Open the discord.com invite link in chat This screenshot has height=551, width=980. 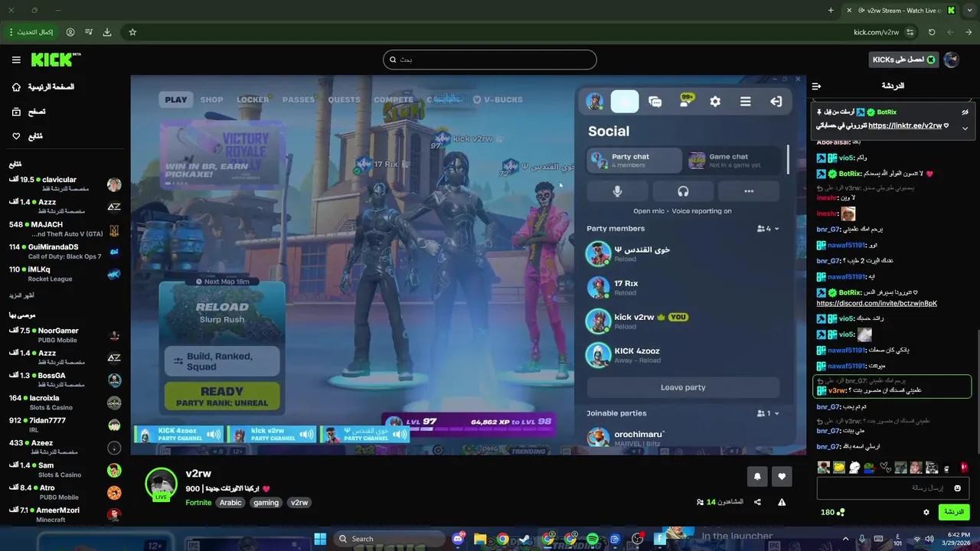click(x=877, y=303)
